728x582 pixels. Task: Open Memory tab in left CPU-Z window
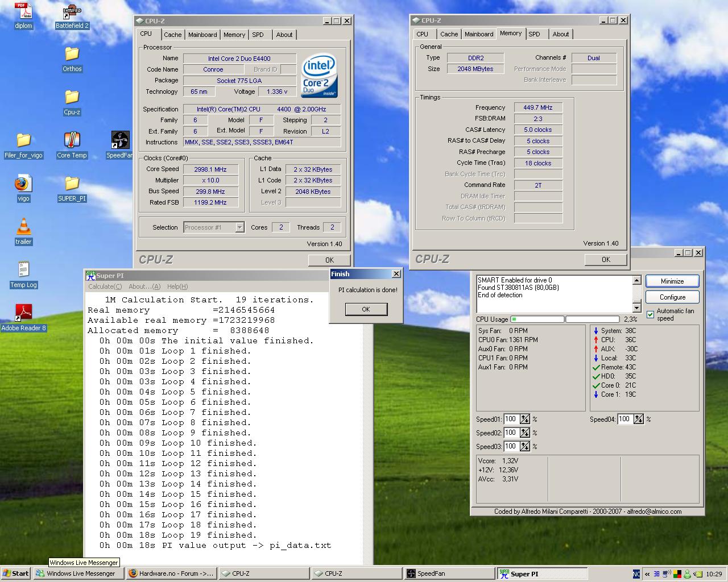click(x=234, y=35)
